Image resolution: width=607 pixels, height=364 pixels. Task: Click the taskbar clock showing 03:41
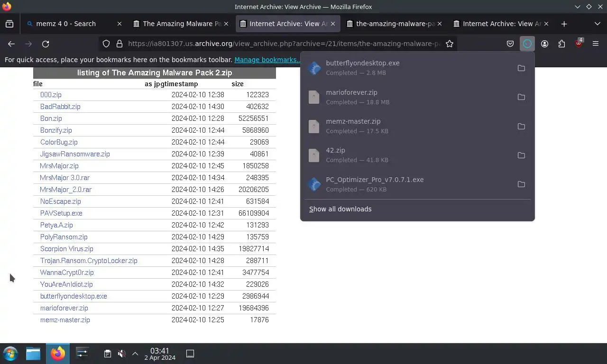pos(160,354)
